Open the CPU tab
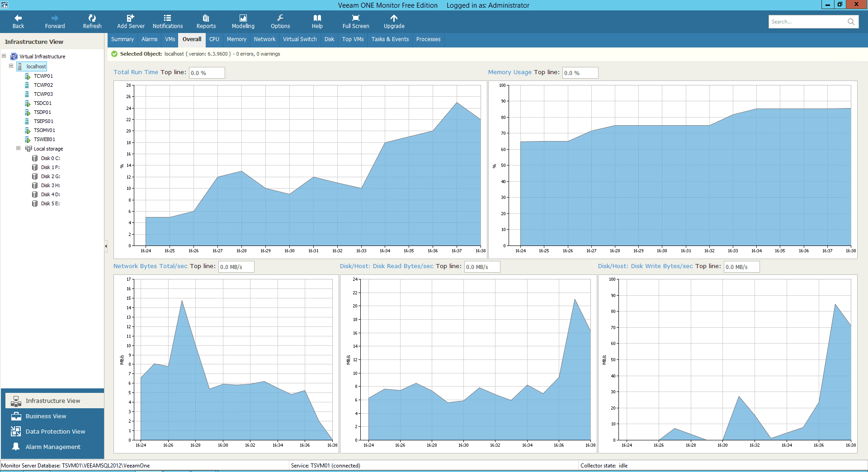This screenshot has height=472, width=868. (x=214, y=39)
